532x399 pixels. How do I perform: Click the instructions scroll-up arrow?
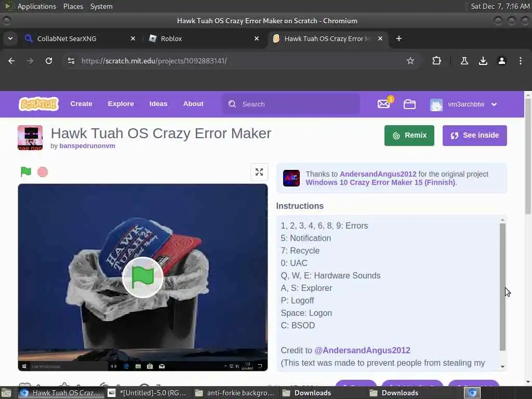[x=502, y=220]
